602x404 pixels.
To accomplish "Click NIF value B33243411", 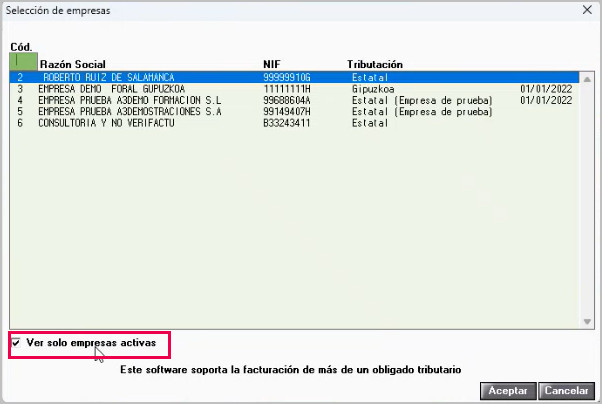I will coord(286,123).
